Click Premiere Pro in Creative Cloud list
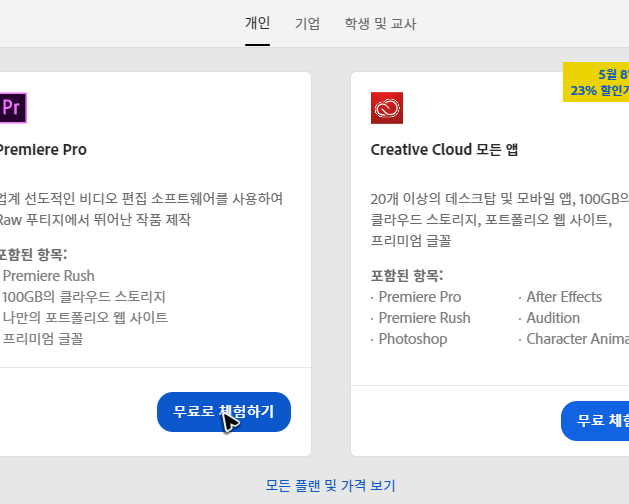This screenshot has width=629, height=504. pyautogui.click(x=420, y=297)
